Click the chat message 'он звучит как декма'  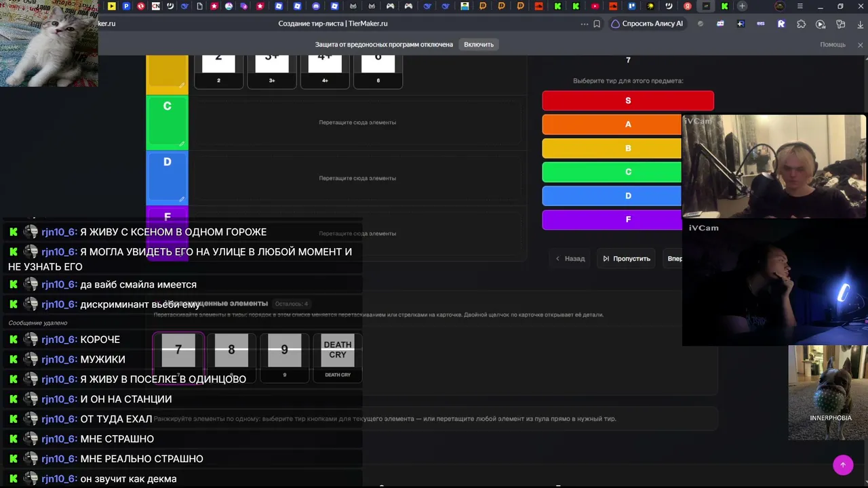pyautogui.click(x=129, y=479)
